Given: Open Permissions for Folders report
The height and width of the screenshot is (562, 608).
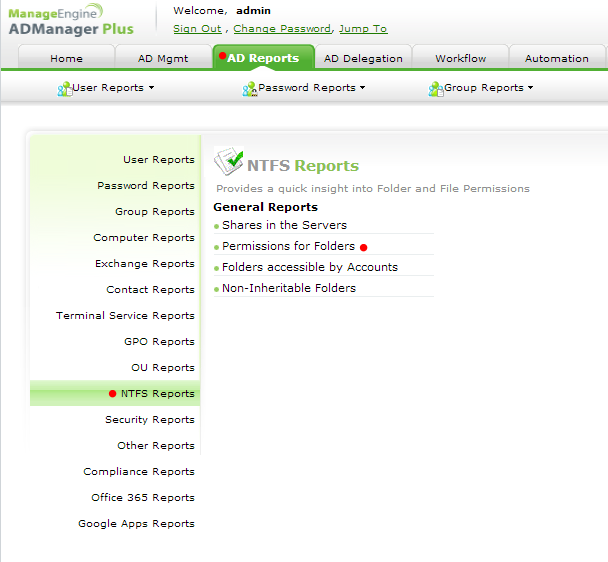Looking at the screenshot, I should [x=288, y=246].
